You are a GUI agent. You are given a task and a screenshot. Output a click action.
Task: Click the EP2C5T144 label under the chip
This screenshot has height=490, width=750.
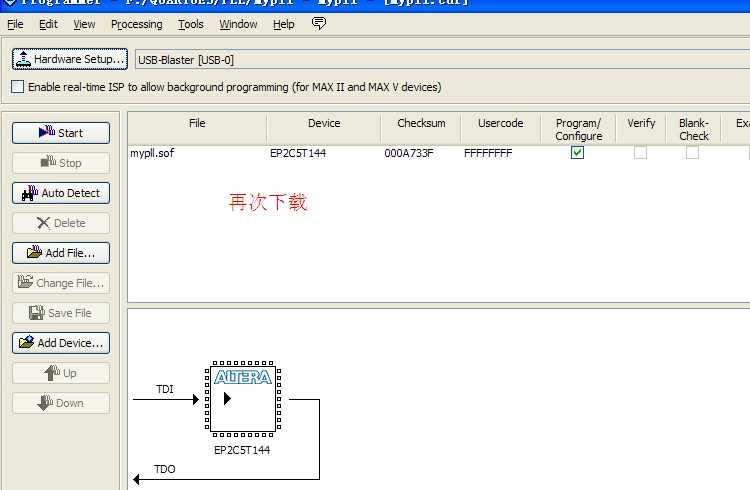coord(242,450)
